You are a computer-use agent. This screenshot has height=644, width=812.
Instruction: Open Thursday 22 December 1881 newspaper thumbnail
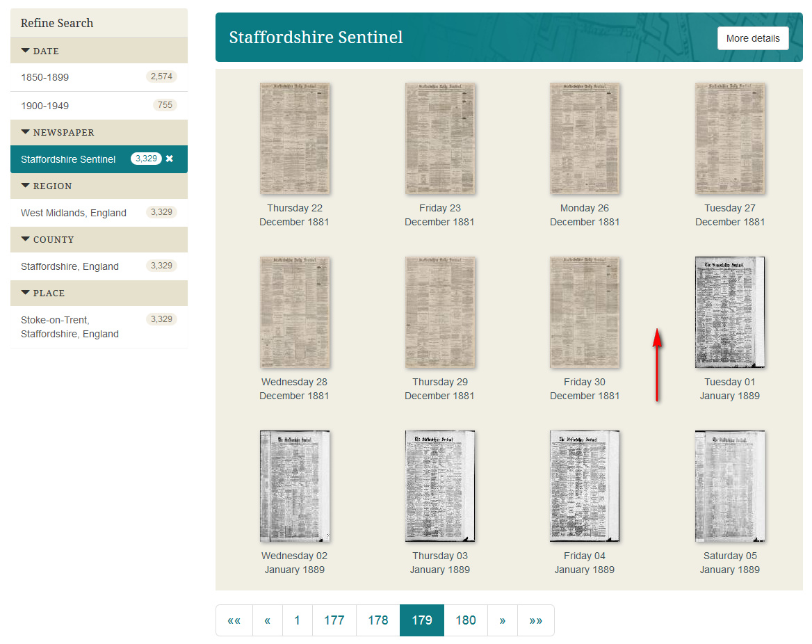(295, 138)
